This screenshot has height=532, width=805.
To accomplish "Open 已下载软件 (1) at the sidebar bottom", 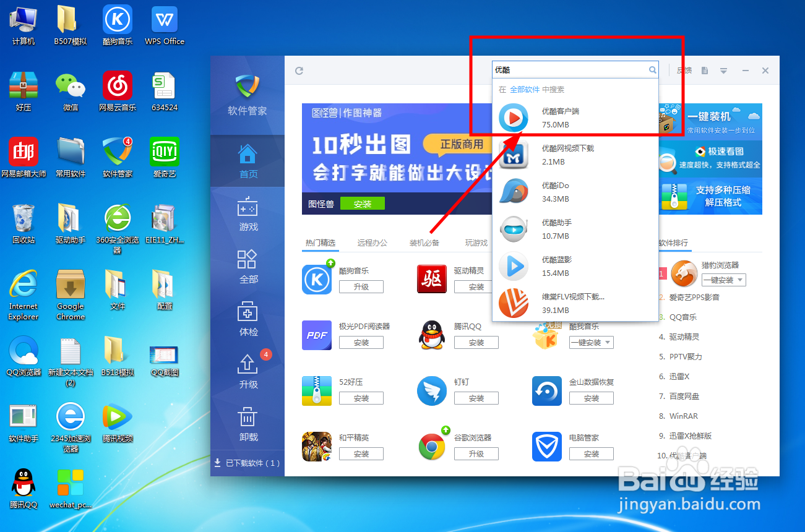I will [248, 463].
